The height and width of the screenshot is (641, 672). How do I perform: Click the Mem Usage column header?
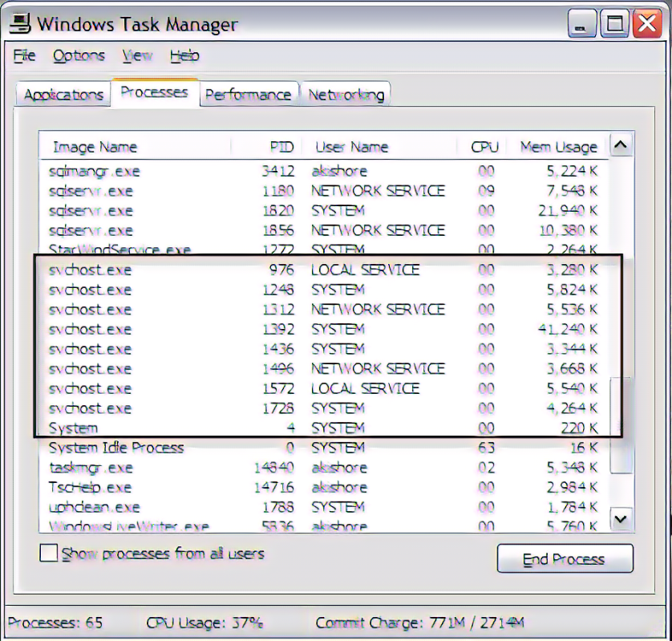coord(557,147)
